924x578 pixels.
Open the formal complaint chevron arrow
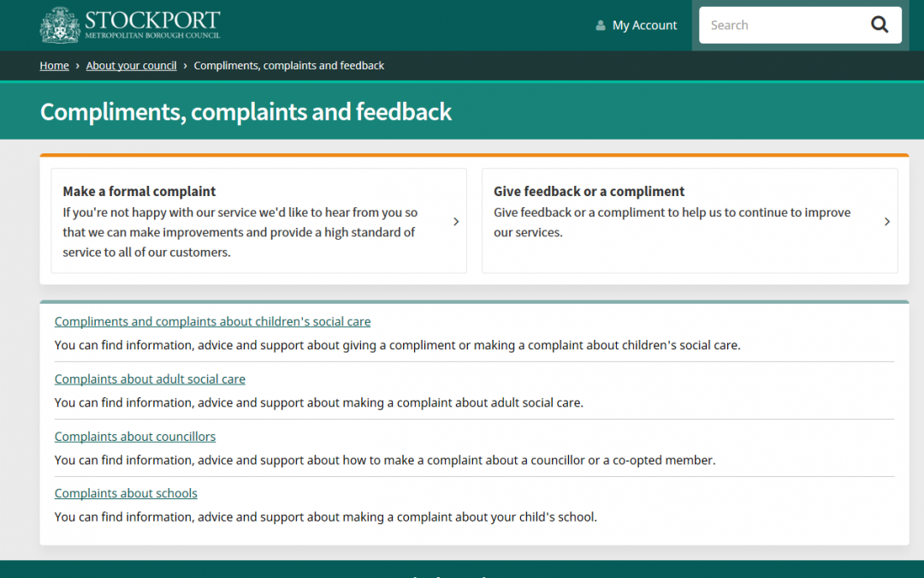[455, 222]
